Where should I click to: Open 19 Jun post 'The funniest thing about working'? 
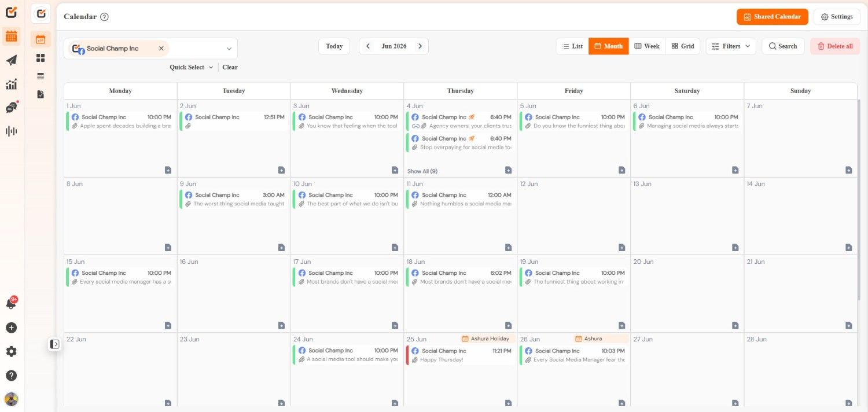[573, 277]
